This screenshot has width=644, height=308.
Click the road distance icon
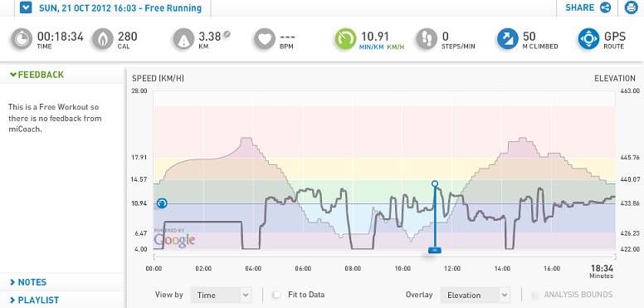click(x=183, y=39)
